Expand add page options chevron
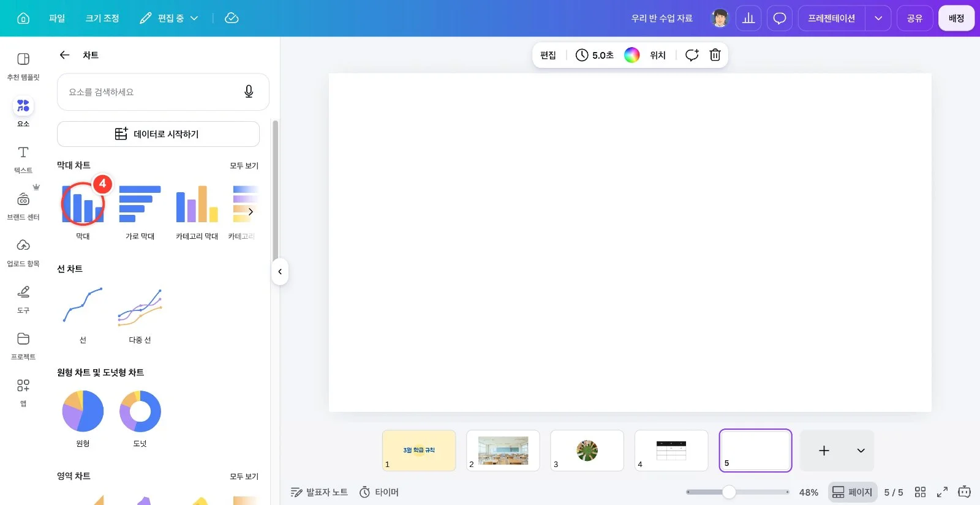 click(861, 451)
